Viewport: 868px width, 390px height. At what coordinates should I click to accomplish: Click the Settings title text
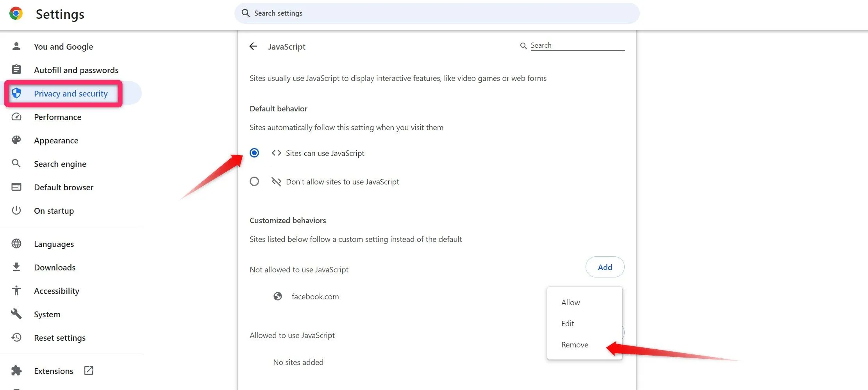click(x=60, y=14)
